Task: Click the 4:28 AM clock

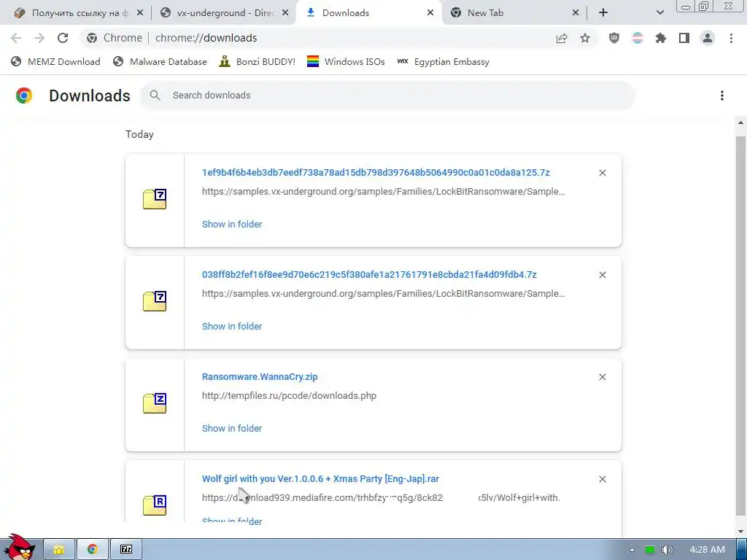Action: tap(708, 550)
